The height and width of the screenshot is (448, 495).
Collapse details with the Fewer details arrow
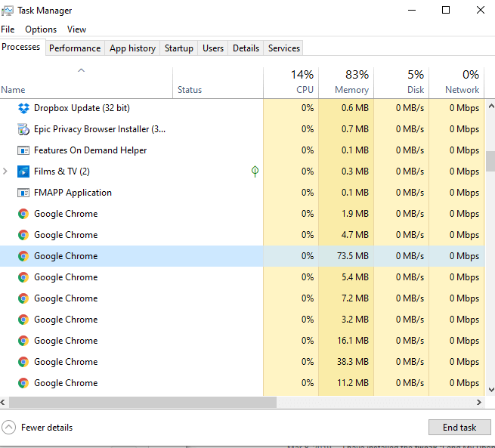point(9,428)
